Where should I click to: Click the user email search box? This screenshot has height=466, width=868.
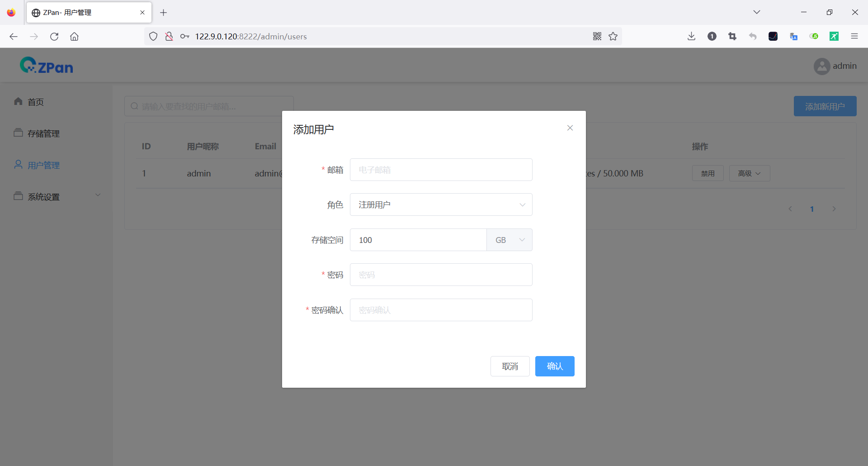pos(209,106)
